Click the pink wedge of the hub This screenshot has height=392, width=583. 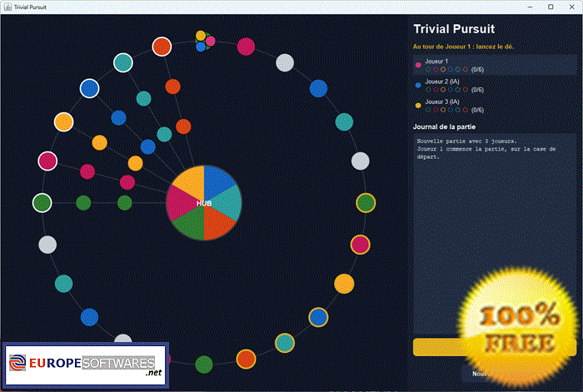pyautogui.click(x=178, y=203)
